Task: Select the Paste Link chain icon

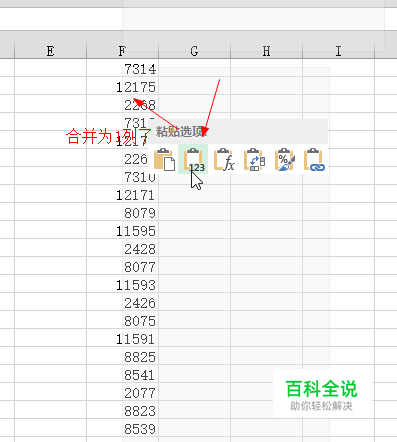Action: pos(314,159)
